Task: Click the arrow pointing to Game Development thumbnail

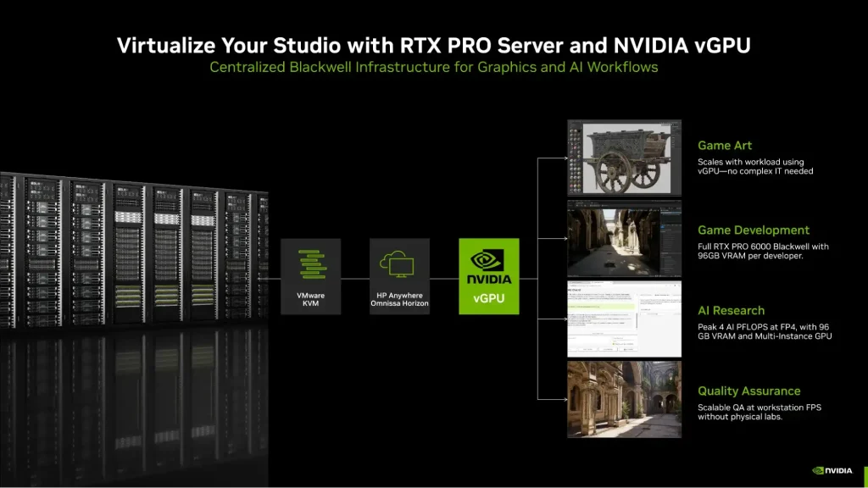Action: pyautogui.click(x=561, y=239)
